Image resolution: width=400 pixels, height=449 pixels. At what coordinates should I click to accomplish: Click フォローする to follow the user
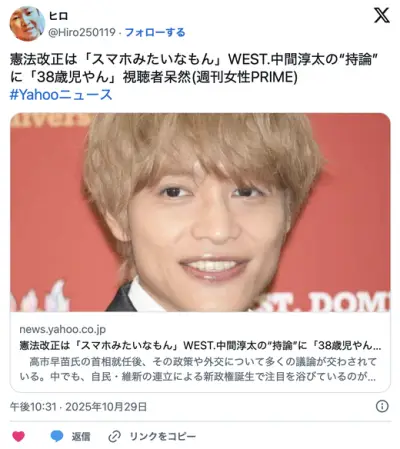(155, 32)
